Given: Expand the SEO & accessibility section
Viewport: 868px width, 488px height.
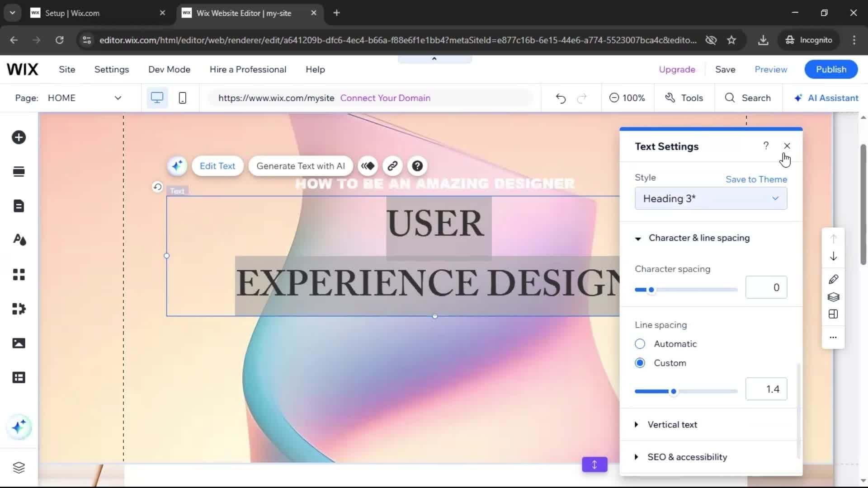Looking at the screenshot, I should pyautogui.click(x=681, y=457).
